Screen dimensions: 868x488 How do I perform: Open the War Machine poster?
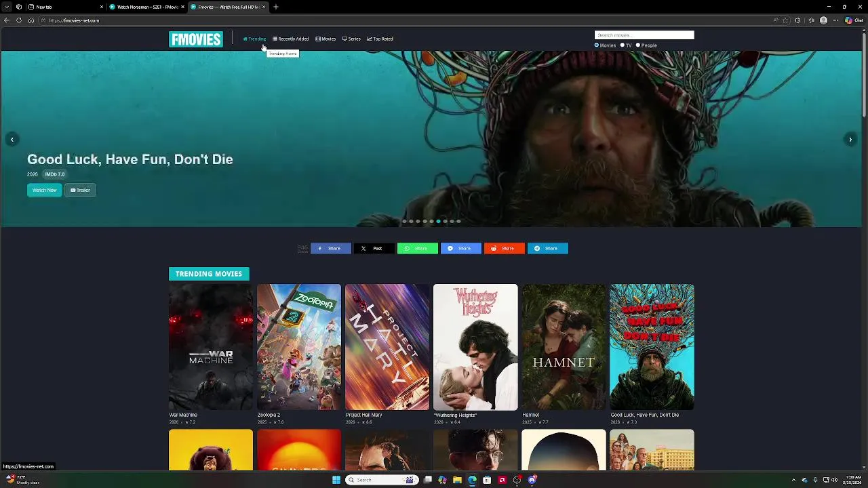(211, 347)
